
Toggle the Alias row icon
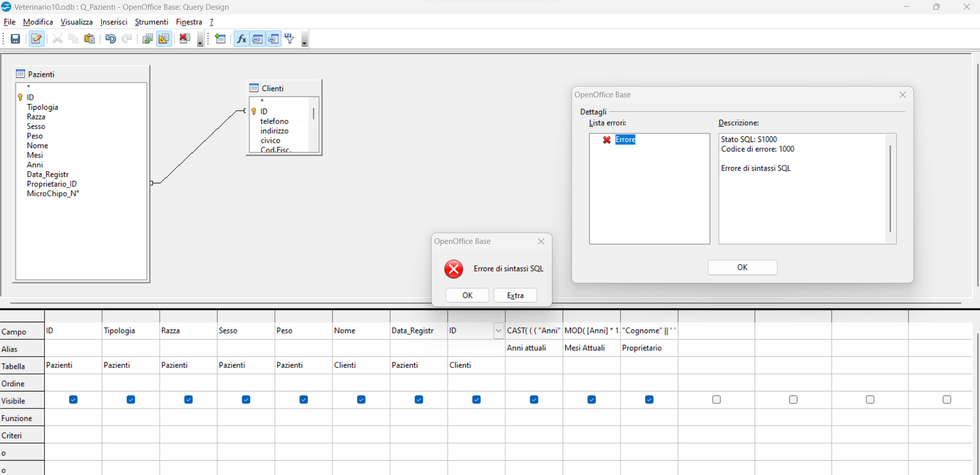tap(273, 39)
